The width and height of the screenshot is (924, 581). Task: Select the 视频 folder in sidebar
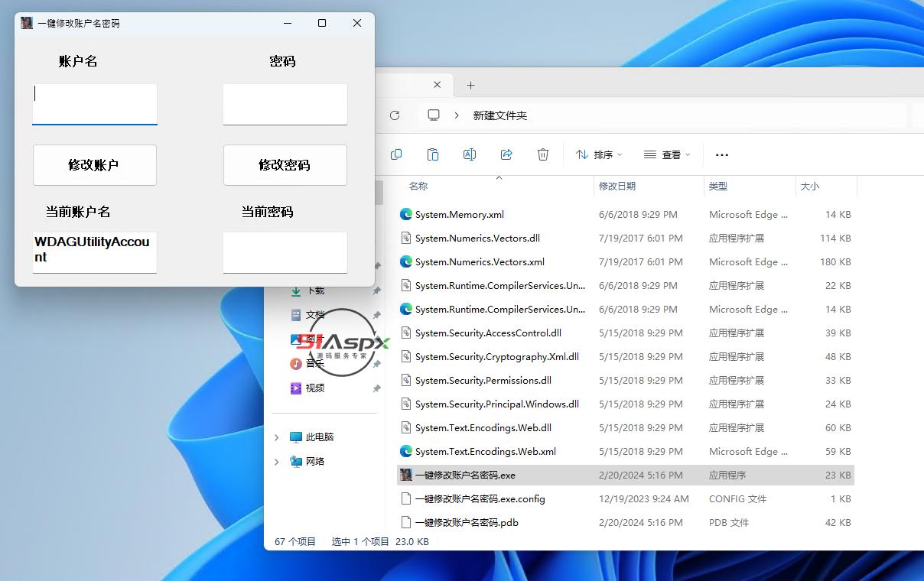tap(314, 388)
